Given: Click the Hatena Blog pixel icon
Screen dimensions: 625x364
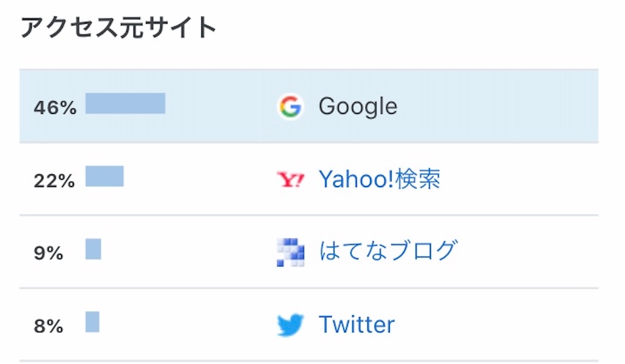Looking at the screenshot, I should (290, 252).
